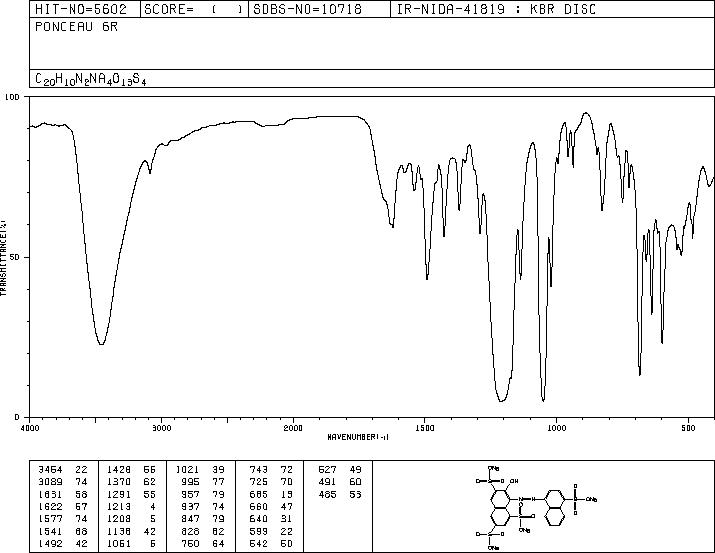This screenshot has width=715, height=553.
Task: Click the 1500 tick label on x-axis
Action: [x=425, y=428]
